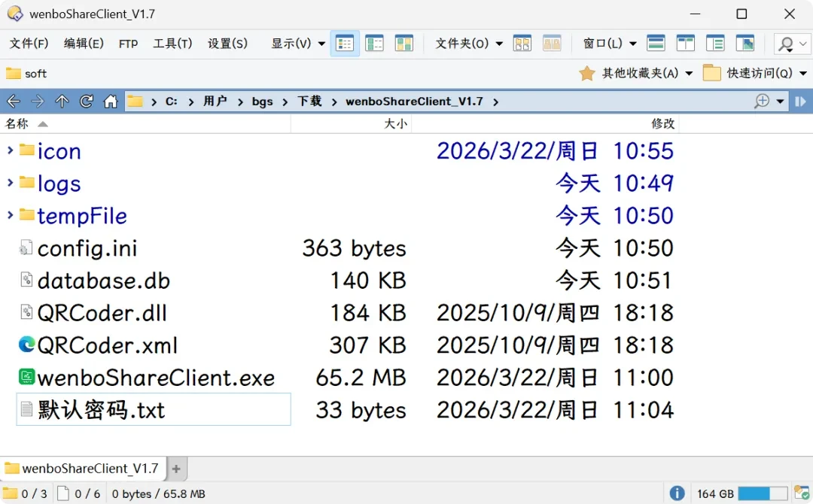Toggle the preview pane window icon
The height and width of the screenshot is (504, 813).
point(745,44)
